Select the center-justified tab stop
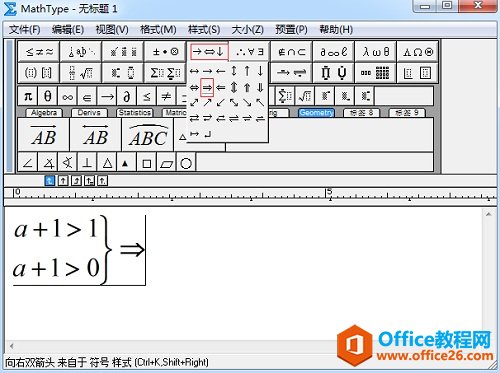Viewport: 500px width, 373px height. tap(63, 181)
